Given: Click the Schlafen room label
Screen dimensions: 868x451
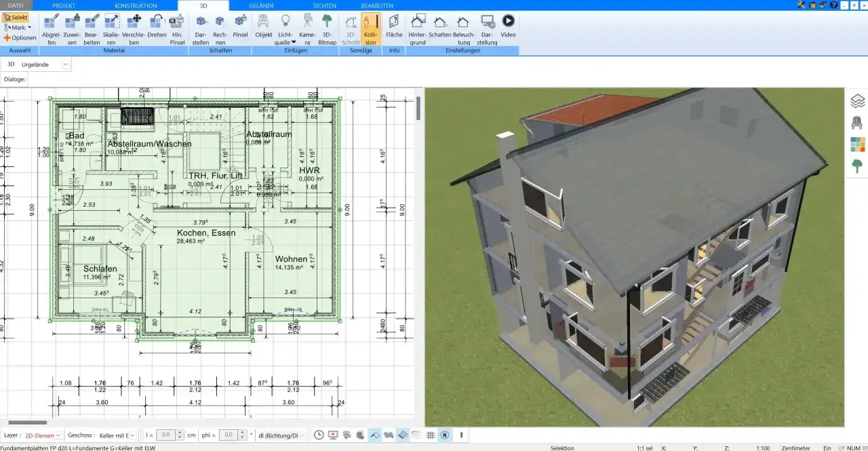Looking at the screenshot, I should 100,269.
